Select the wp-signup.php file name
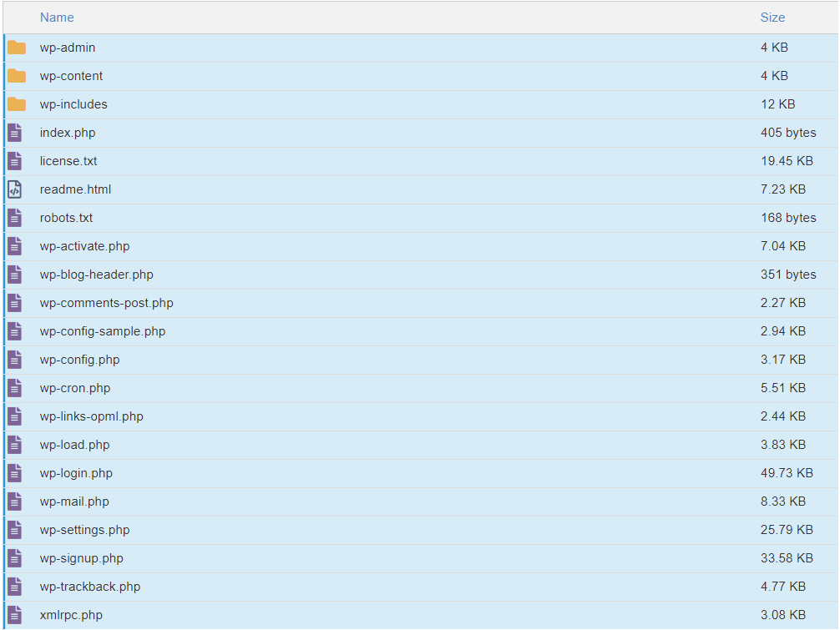840x630 pixels. [x=82, y=558]
